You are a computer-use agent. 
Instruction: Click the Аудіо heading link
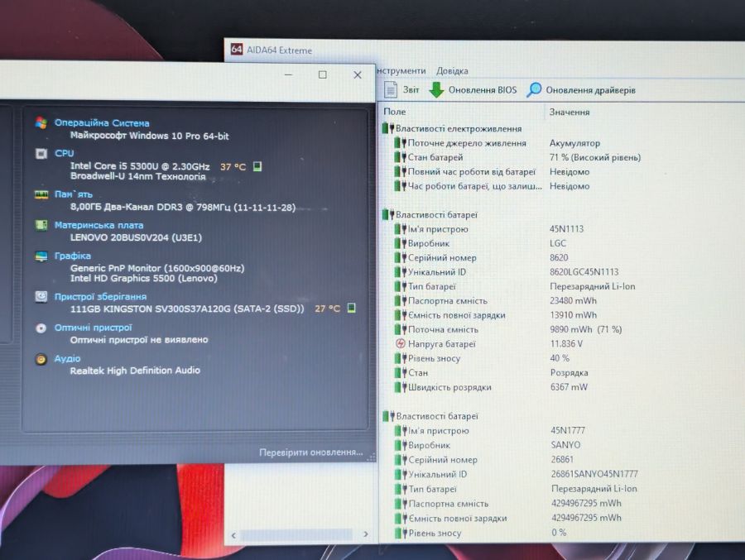click(67, 358)
